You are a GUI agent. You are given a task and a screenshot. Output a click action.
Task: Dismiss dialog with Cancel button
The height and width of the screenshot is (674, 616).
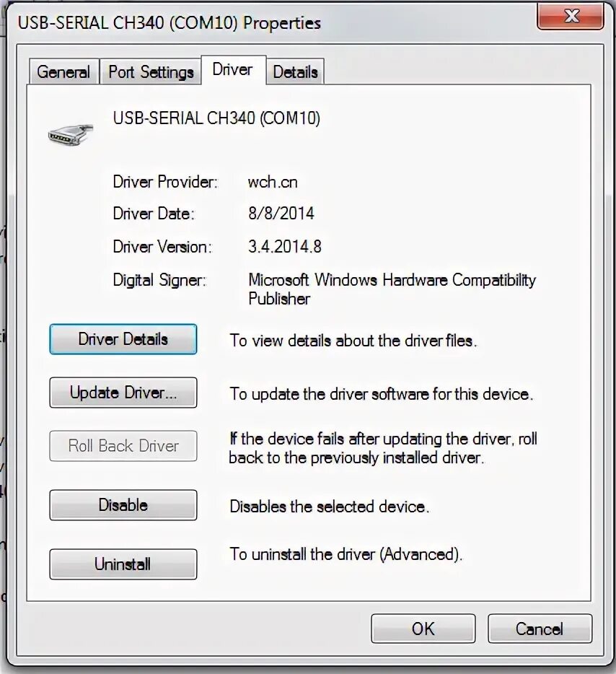(540, 629)
